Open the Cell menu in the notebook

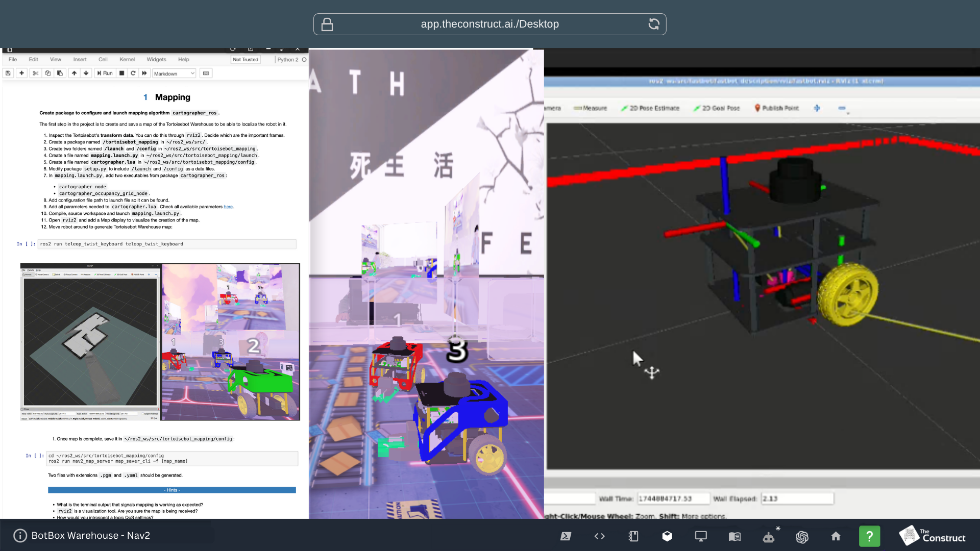103,60
